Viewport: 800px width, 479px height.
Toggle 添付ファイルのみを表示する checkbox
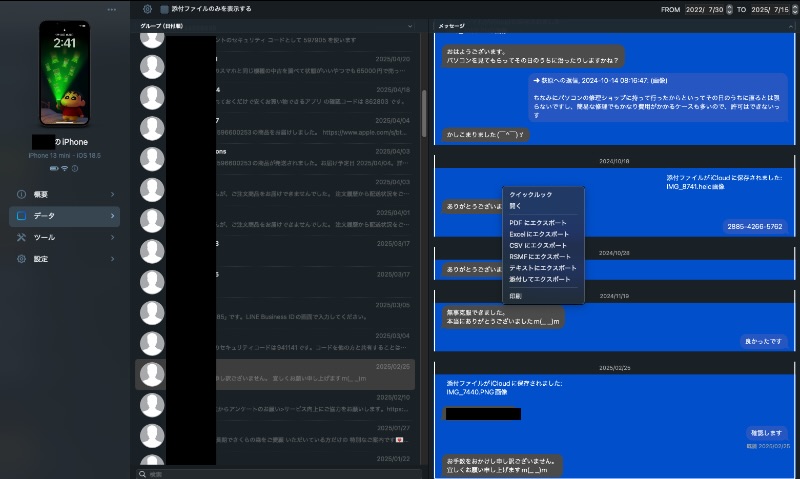[x=164, y=9]
